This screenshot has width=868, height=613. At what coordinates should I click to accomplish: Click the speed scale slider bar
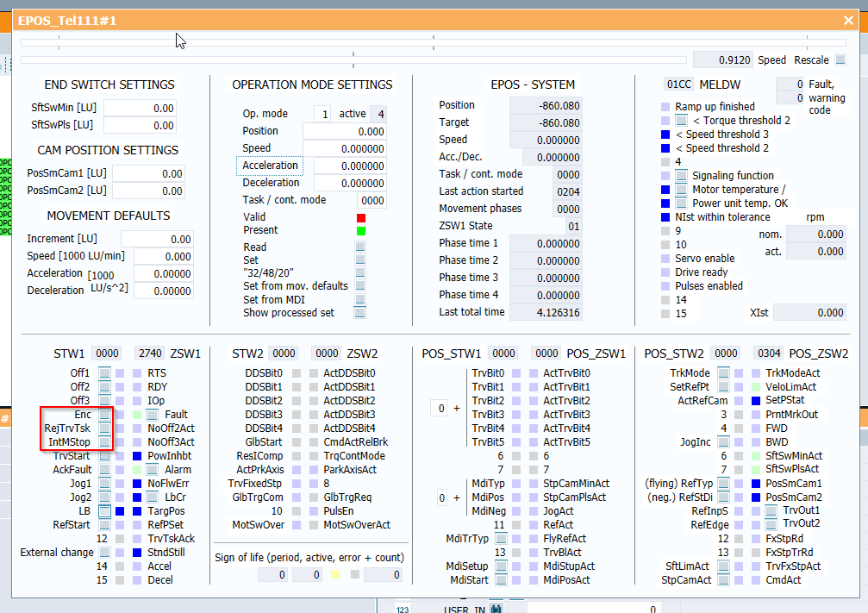(353, 59)
